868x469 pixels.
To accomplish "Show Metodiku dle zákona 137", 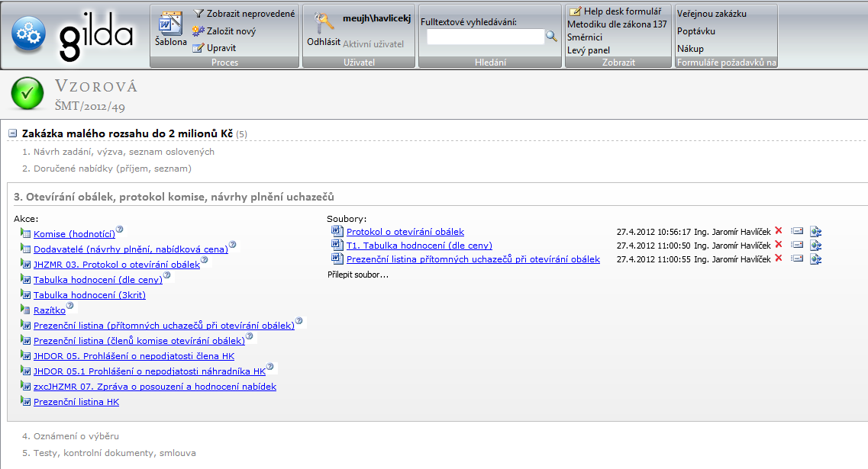I will coord(617,24).
